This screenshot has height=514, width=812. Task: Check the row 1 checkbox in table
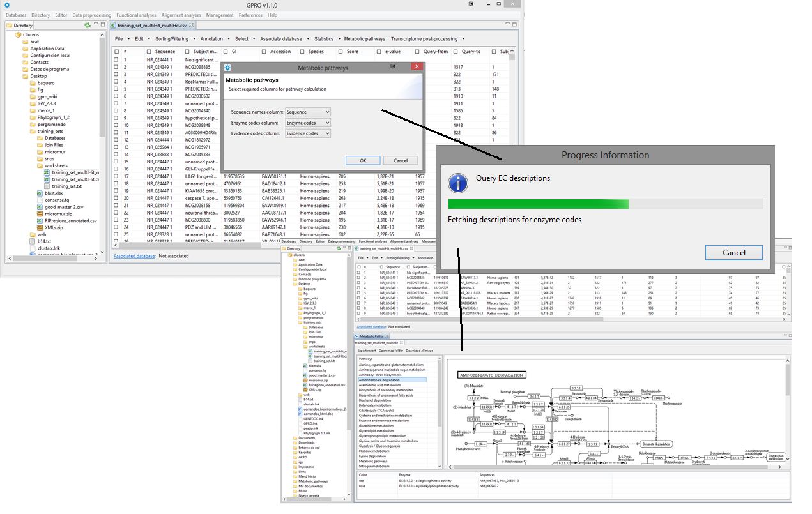(x=116, y=60)
